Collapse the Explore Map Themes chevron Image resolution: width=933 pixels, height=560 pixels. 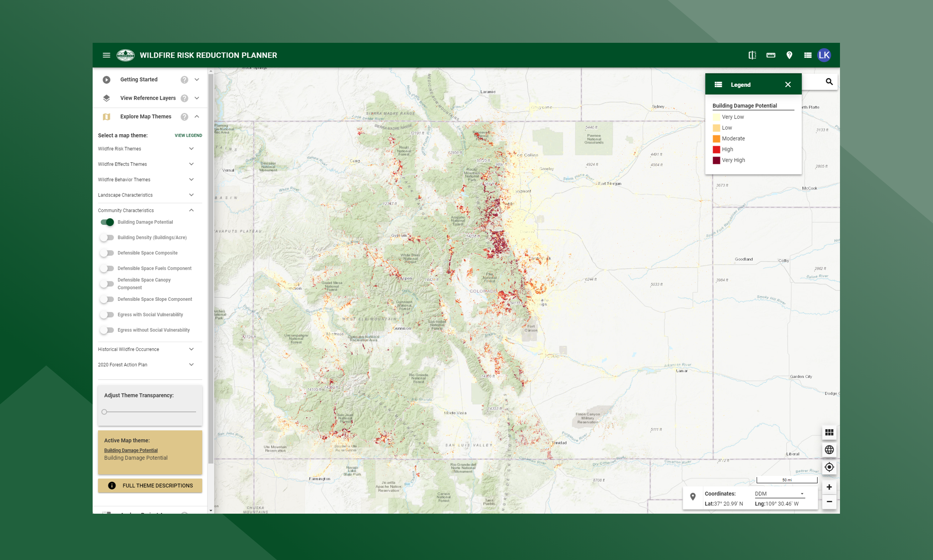197,117
